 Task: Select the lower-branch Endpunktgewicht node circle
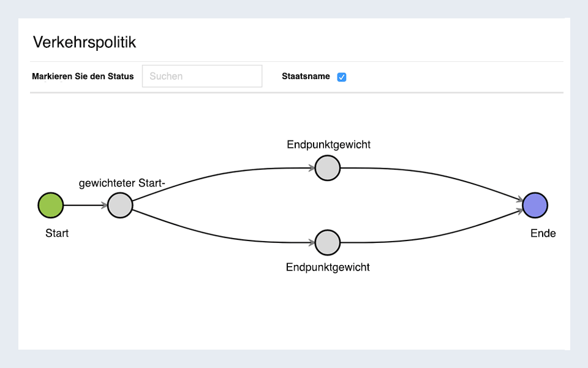(x=328, y=243)
